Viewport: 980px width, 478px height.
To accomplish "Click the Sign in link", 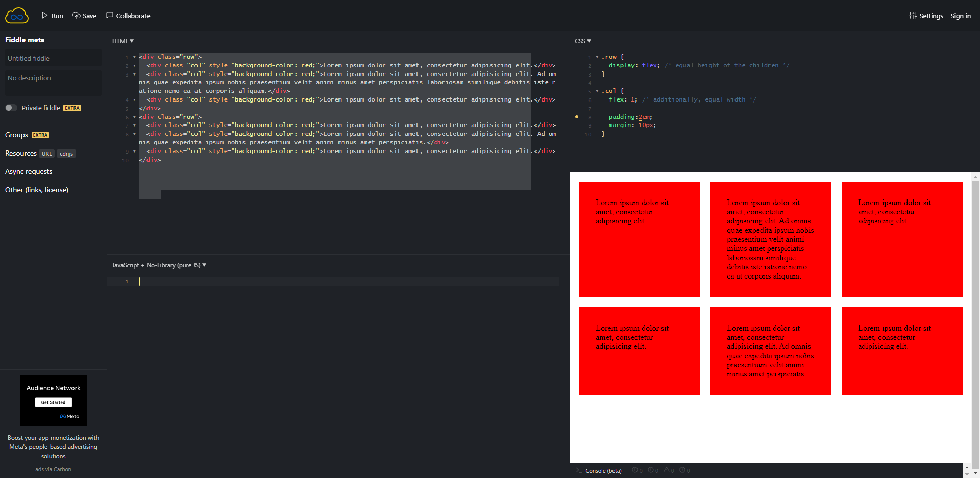I will coord(961,16).
